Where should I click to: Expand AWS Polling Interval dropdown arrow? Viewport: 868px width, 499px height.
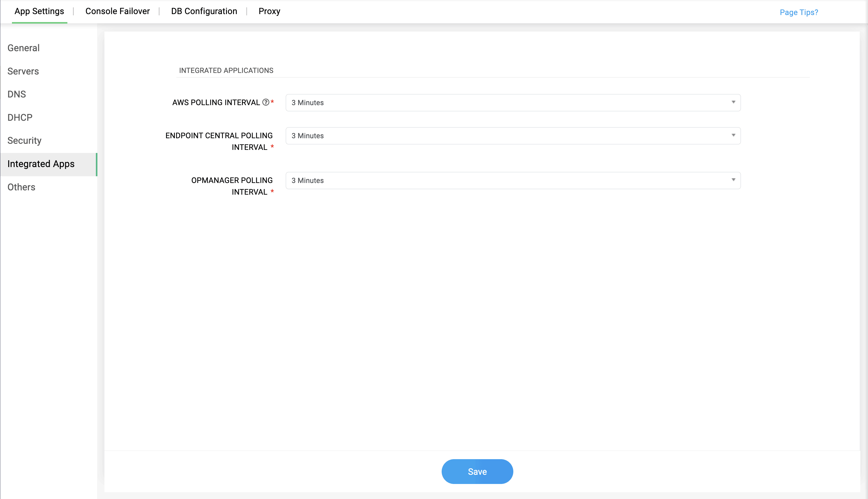pos(733,102)
